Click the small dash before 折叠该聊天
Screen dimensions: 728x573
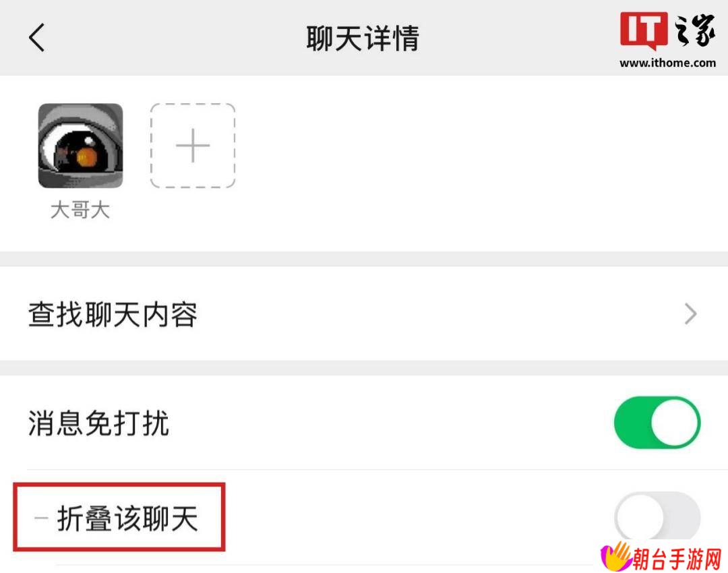pyautogui.click(x=41, y=518)
